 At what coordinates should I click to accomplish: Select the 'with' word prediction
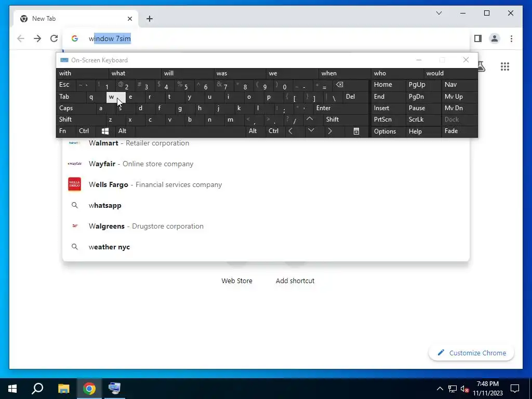83,73
